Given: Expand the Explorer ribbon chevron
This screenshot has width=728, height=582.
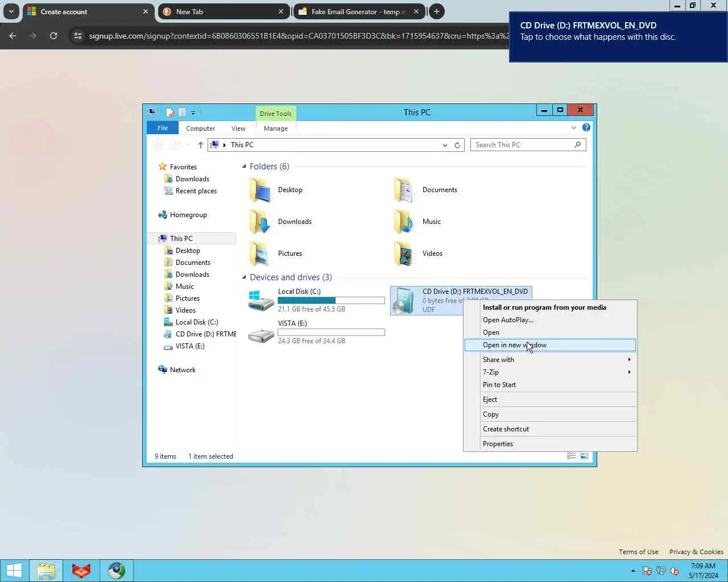Looking at the screenshot, I should click(x=573, y=127).
